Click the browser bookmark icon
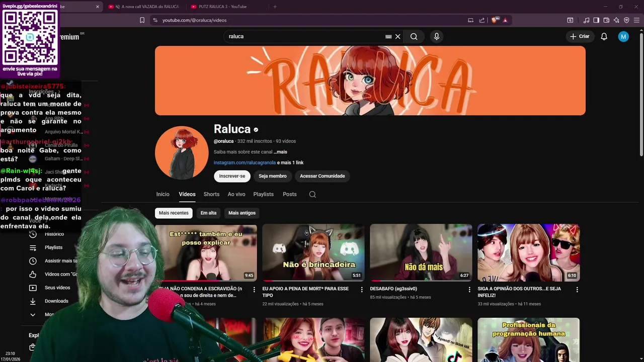This screenshot has height=362, width=644. 142,20
